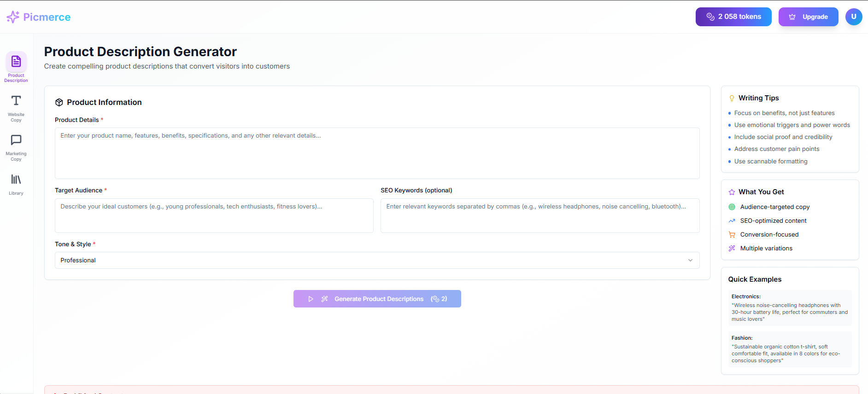Click 'Use emotional triggers and power words' tip
868x394 pixels.
click(x=792, y=125)
